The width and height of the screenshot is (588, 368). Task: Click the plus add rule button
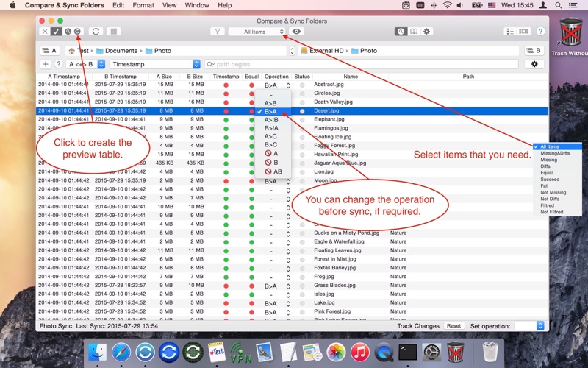pyautogui.click(x=46, y=64)
